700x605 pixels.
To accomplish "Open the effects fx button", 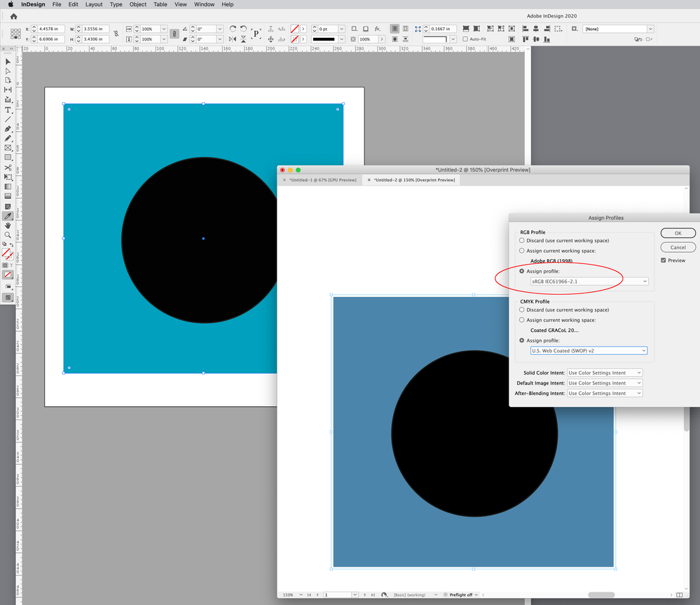I will pos(377,29).
